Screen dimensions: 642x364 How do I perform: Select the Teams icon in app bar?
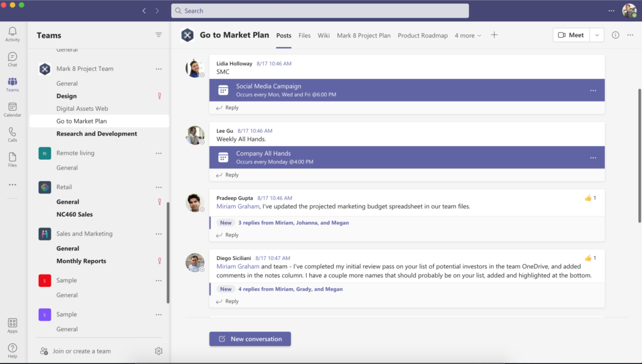pyautogui.click(x=13, y=84)
